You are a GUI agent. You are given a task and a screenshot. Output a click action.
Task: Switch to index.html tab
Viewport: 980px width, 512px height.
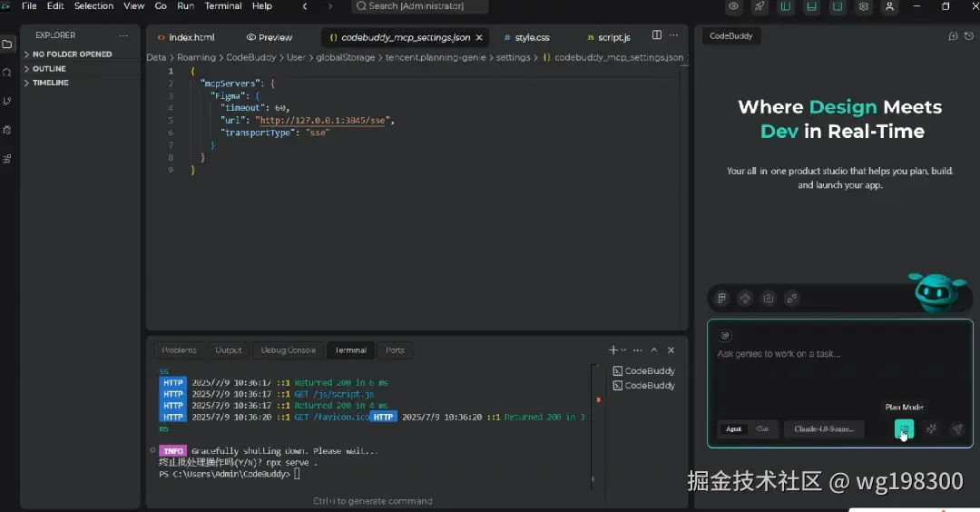tap(186, 37)
